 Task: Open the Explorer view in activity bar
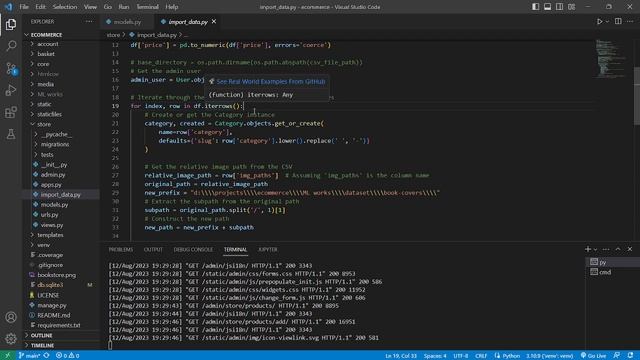[11, 24]
